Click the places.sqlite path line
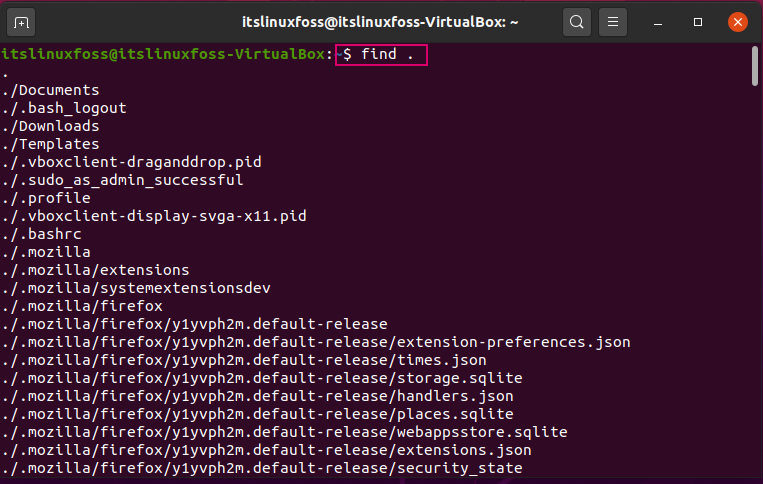Image resolution: width=763 pixels, height=484 pixels. click(x=257, y=414)
